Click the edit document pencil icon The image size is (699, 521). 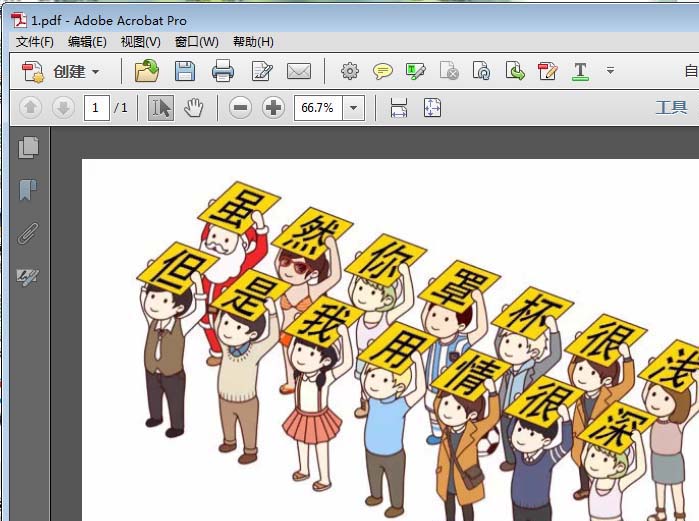pyautogui.click(x=262, y=71)
